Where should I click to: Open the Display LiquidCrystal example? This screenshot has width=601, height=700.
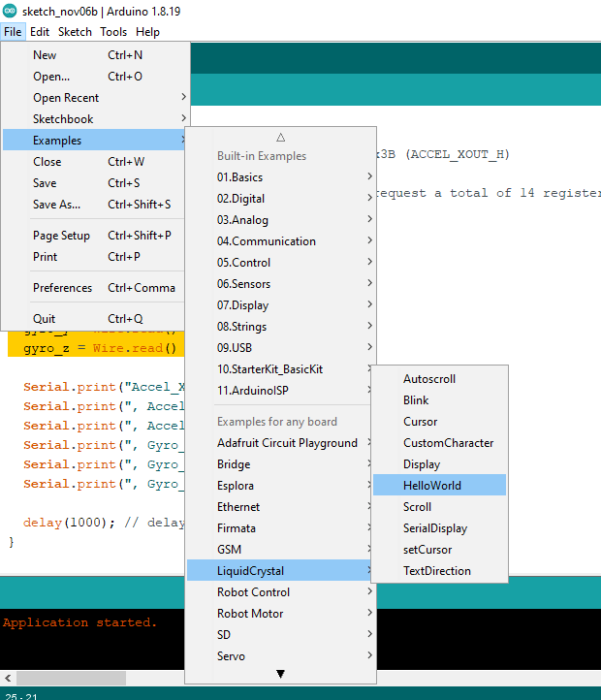(x=439, y=464)
